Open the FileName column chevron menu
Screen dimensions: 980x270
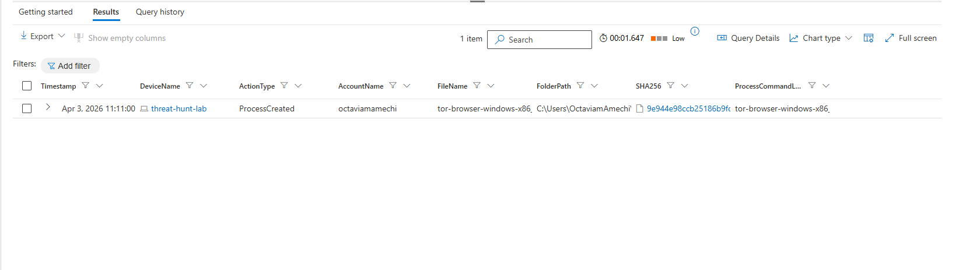[491, 85]
